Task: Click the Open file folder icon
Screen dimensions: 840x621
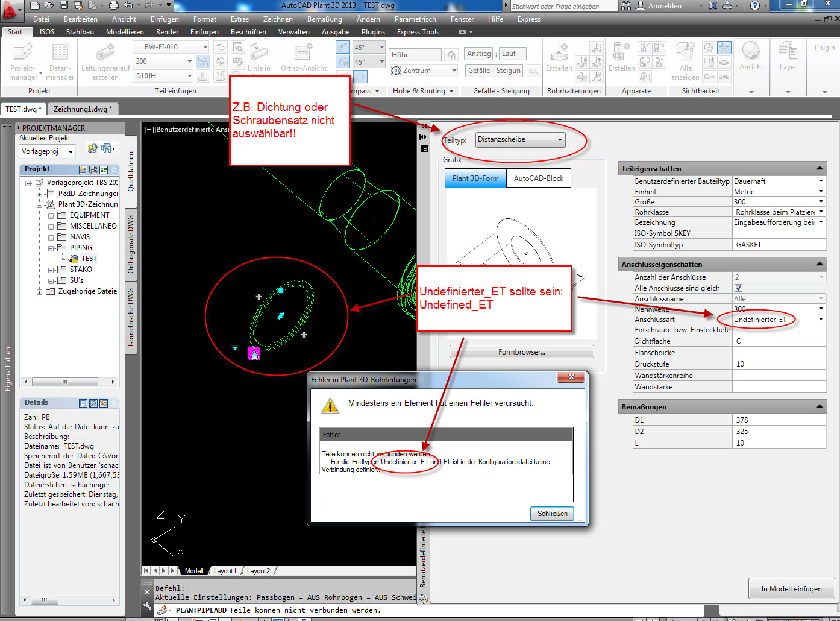Action: 49,5
